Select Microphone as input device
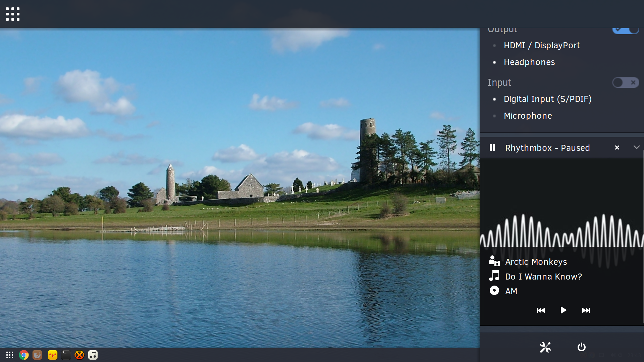The image size is (644, 362). [528, 116]
